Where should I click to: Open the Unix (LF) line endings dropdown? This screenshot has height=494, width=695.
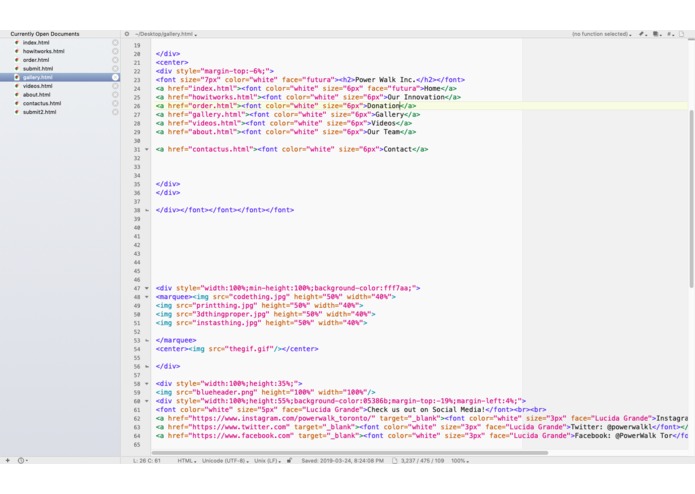pyautogui.click(x=267, y=460)
